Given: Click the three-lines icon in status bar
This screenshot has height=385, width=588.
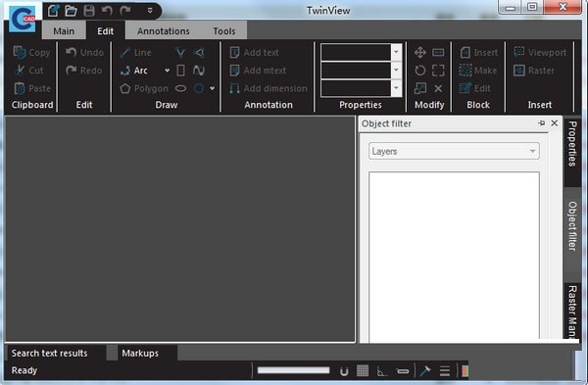Looking at the screenshot, I should [445, 371].
